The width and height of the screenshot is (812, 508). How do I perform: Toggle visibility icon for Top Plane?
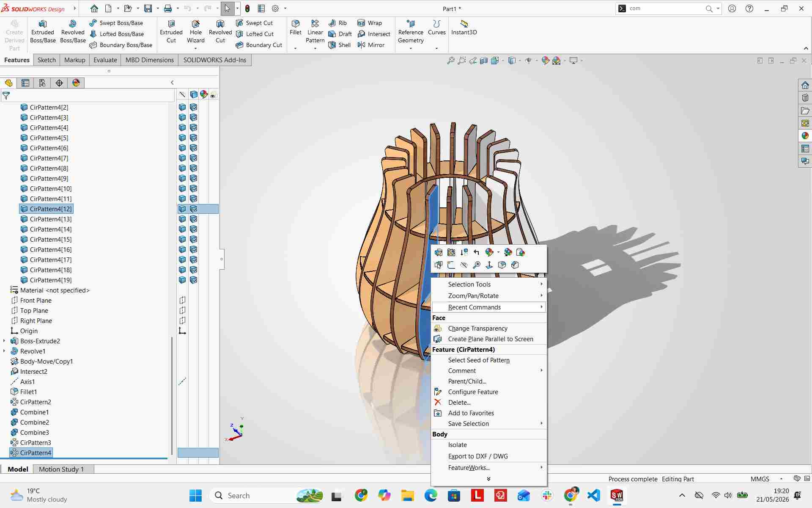pos(182,310)
